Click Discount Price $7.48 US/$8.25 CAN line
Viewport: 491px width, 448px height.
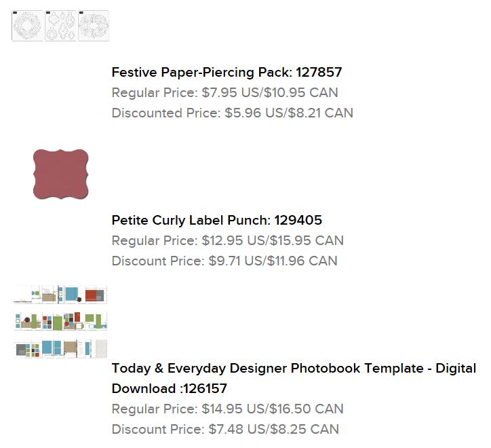225,429
